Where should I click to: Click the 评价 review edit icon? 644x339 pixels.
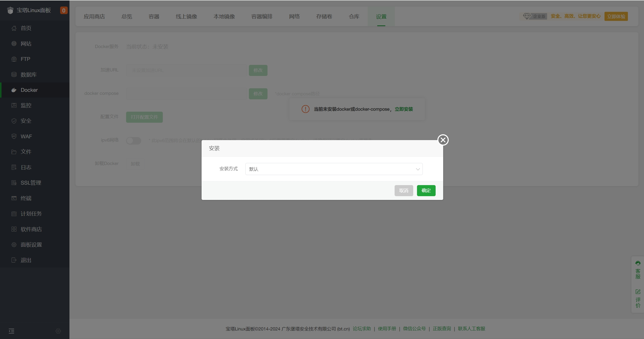(x=638, y=292)
